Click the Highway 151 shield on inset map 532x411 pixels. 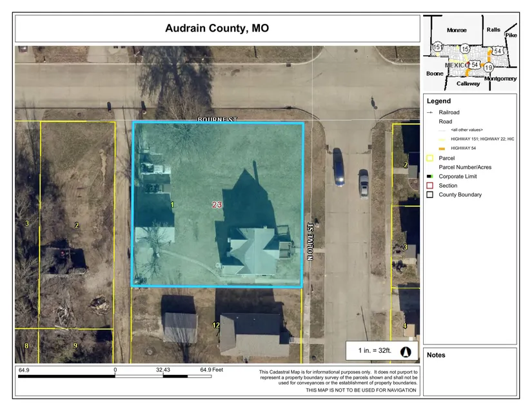[x=438, y=48]
